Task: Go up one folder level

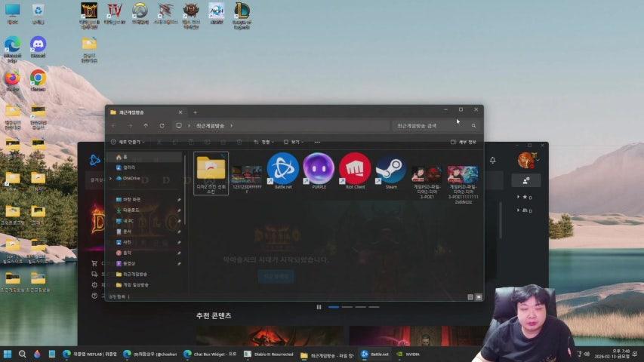Action: coord(146,126)
